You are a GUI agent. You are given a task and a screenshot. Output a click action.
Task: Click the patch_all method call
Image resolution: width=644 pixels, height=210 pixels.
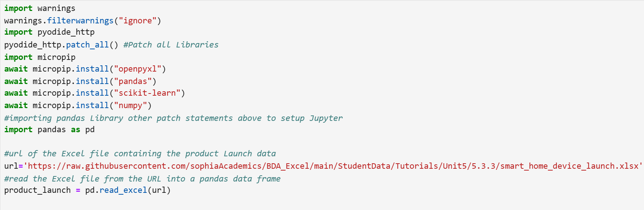pyautogui.click(x=87, y=45)
